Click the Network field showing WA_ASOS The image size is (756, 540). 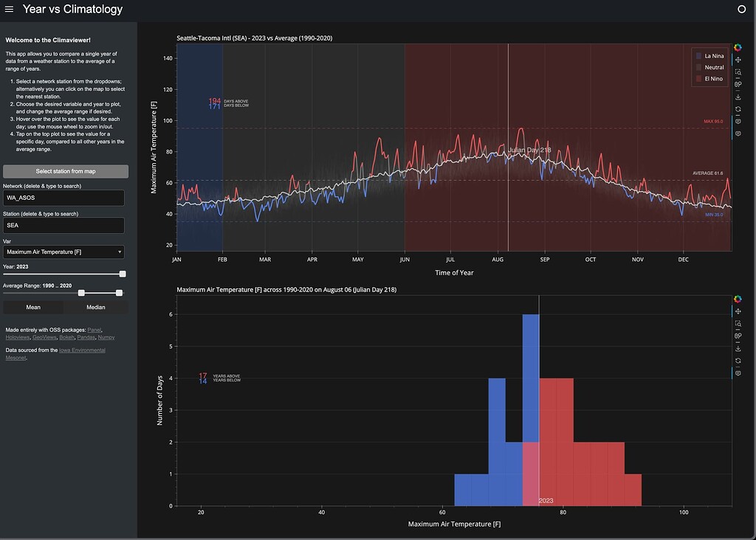pos(63,198)
